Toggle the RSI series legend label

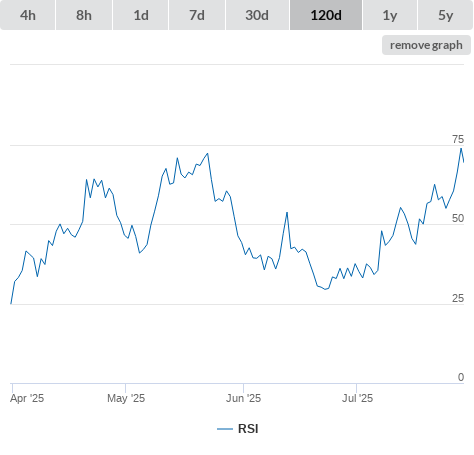tap(248, 429)
